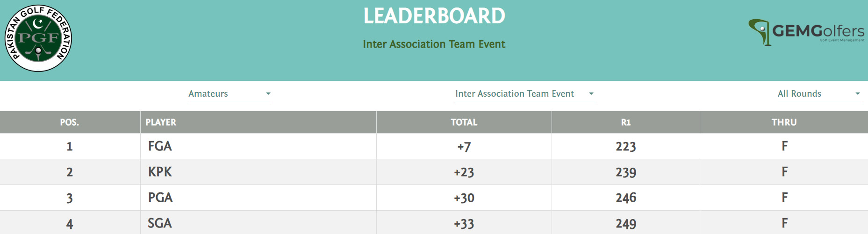Click FGA's R1 score 223

tap(626, 147)
